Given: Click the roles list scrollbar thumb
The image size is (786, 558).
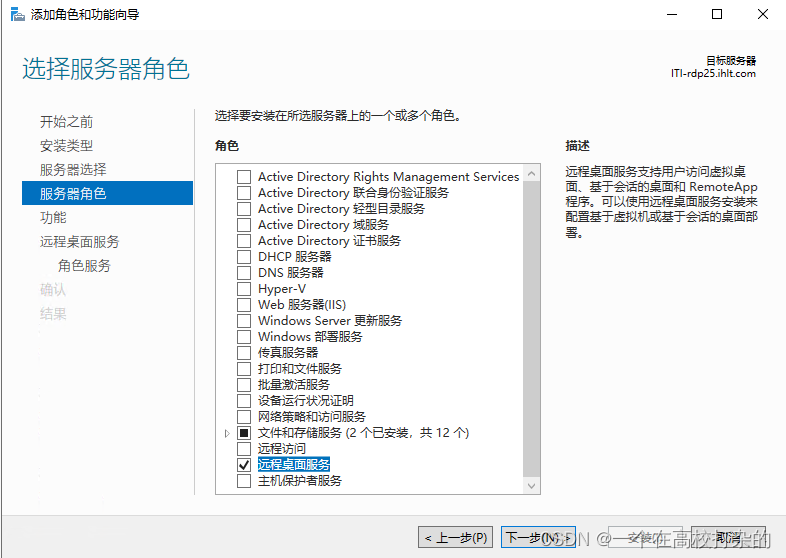Looking at the screenshot, I should tap(531, 329).
